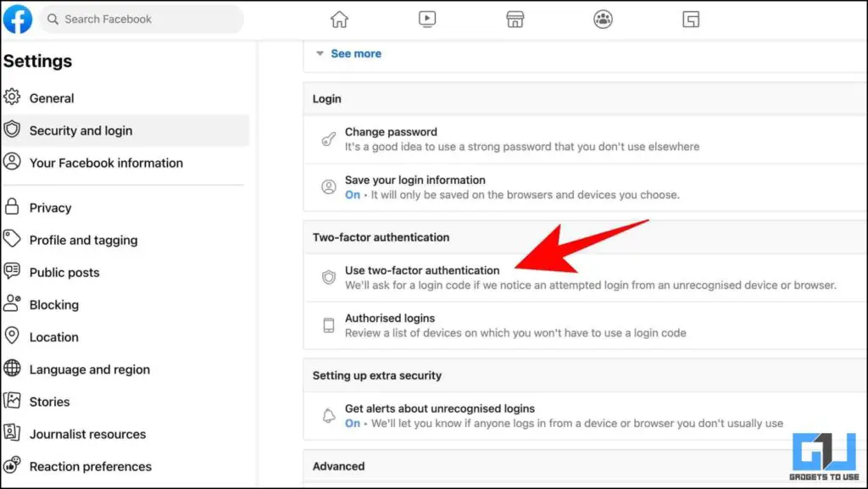The width and height of the screenshot is (868, 489).
Task: Open the Gaming icon in top bar
Action: [x=691, y=19]
